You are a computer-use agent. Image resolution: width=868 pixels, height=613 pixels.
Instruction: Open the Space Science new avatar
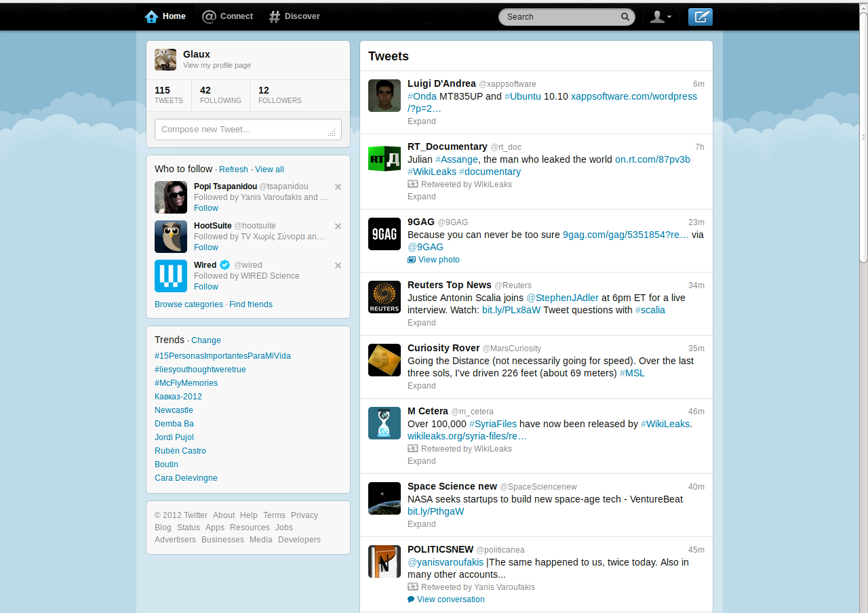(384, 498)
